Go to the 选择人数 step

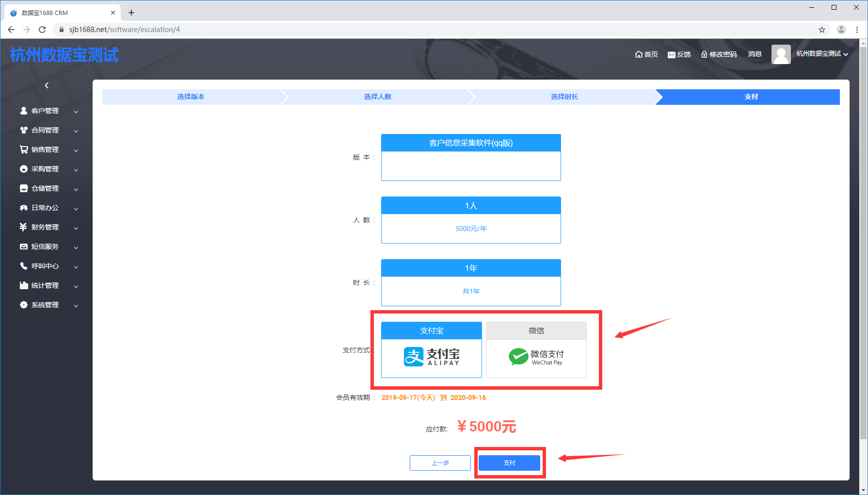[378, 97]
